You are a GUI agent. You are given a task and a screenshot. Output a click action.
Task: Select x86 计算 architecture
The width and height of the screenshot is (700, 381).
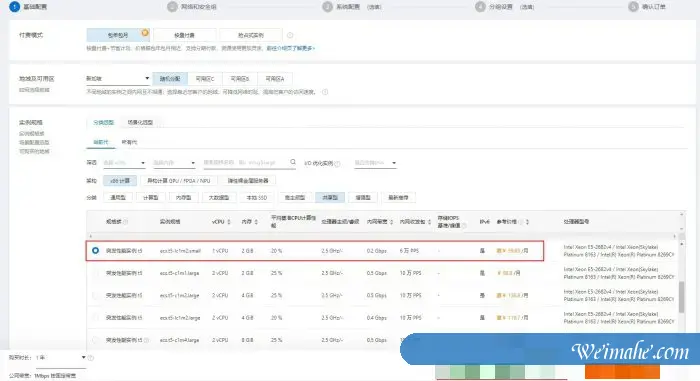tap(120, 180)
